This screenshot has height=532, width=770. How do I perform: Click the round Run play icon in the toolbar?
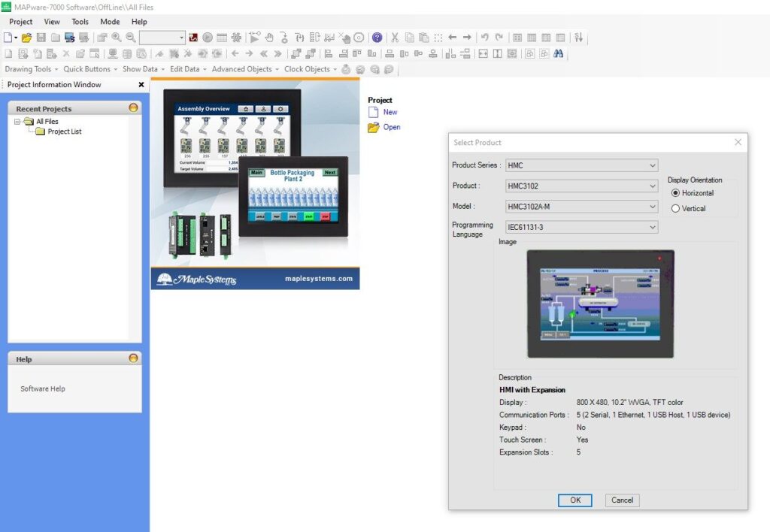[x=208, y=38]
